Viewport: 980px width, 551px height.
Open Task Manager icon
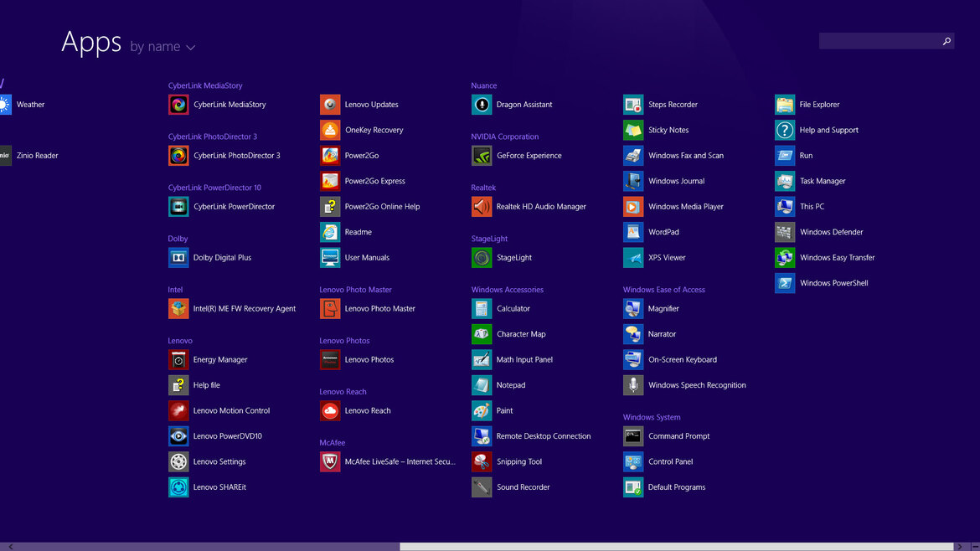click(x=785, y=181)
